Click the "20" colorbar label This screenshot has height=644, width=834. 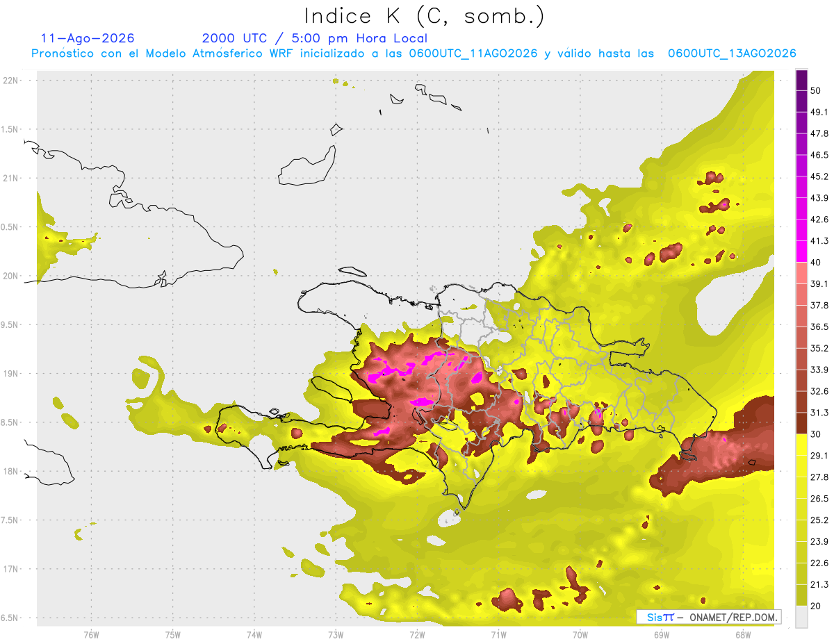[816, 606]
